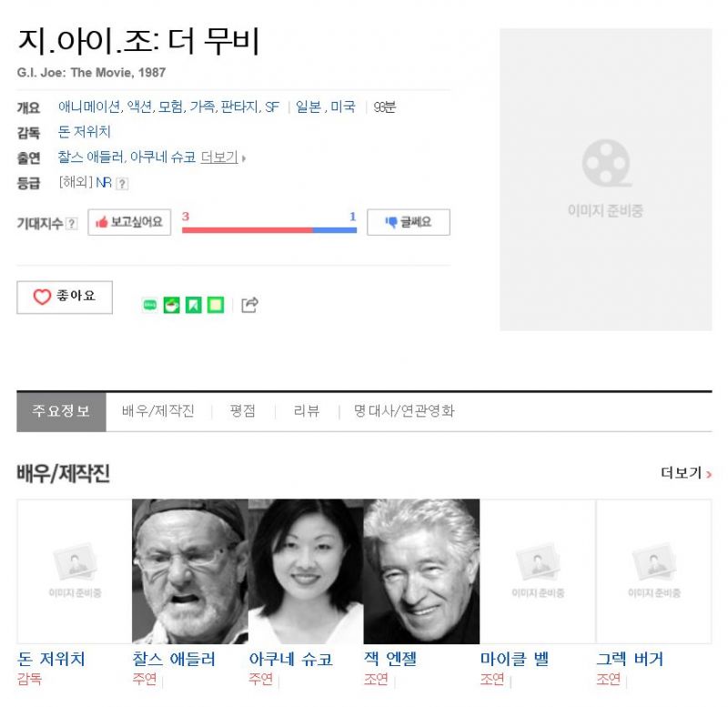Click the help icon next to 기대지수
The image size is (728, 707).
[72, 223]
